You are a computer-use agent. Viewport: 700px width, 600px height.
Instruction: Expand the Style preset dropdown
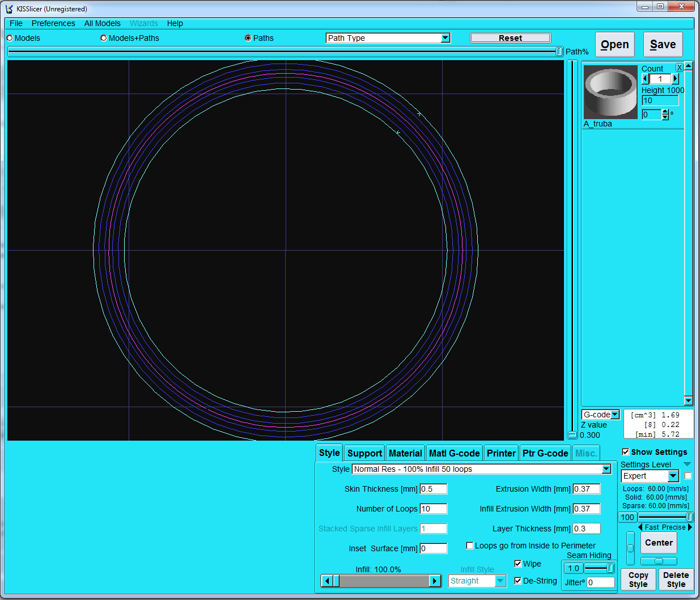click(x=606, y=469)
